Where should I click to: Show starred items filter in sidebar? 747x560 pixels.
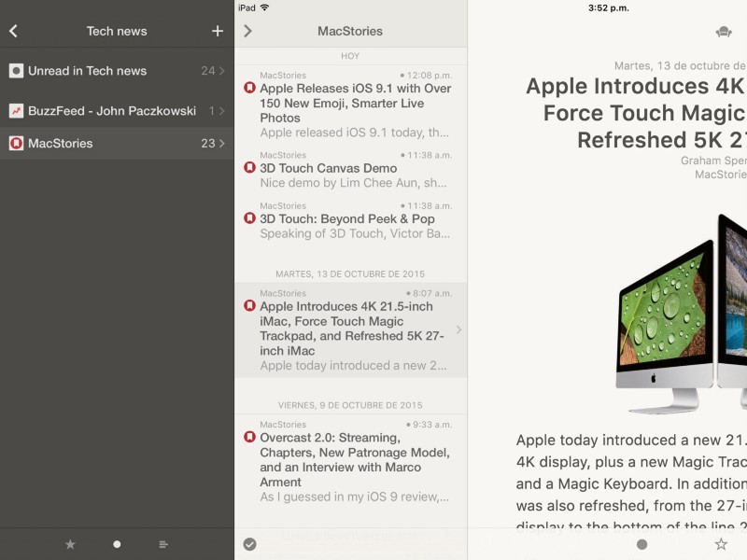(70, 544)
